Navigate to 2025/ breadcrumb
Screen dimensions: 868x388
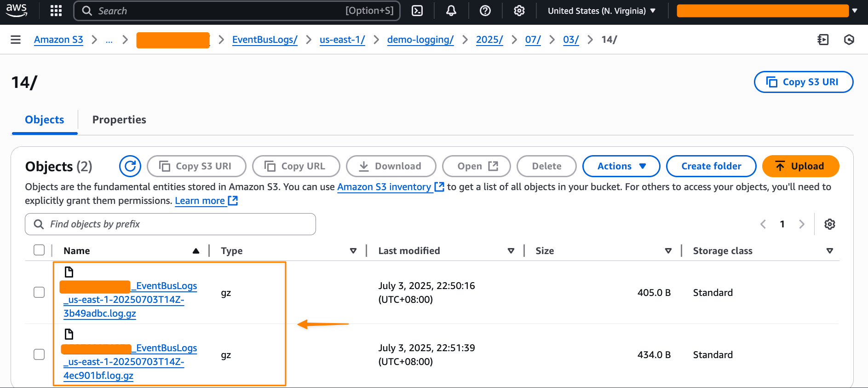489,40
